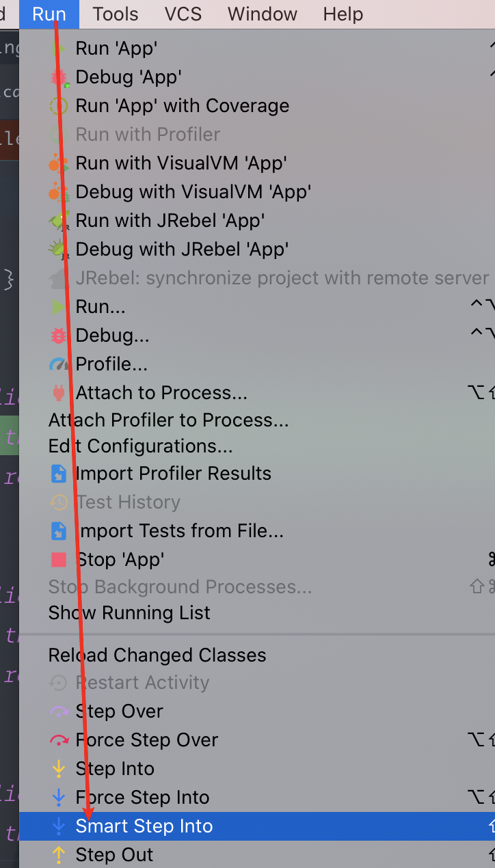This screenshot has width=495, height=868.
Task: Click the plug icon beside Attach to Process...
Action: (59, 393)
